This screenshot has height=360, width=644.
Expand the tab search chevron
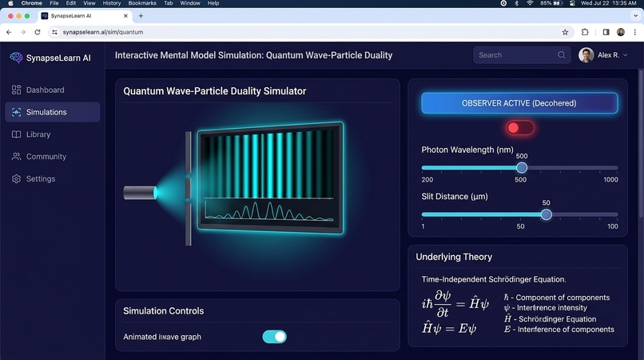(636, 16)
